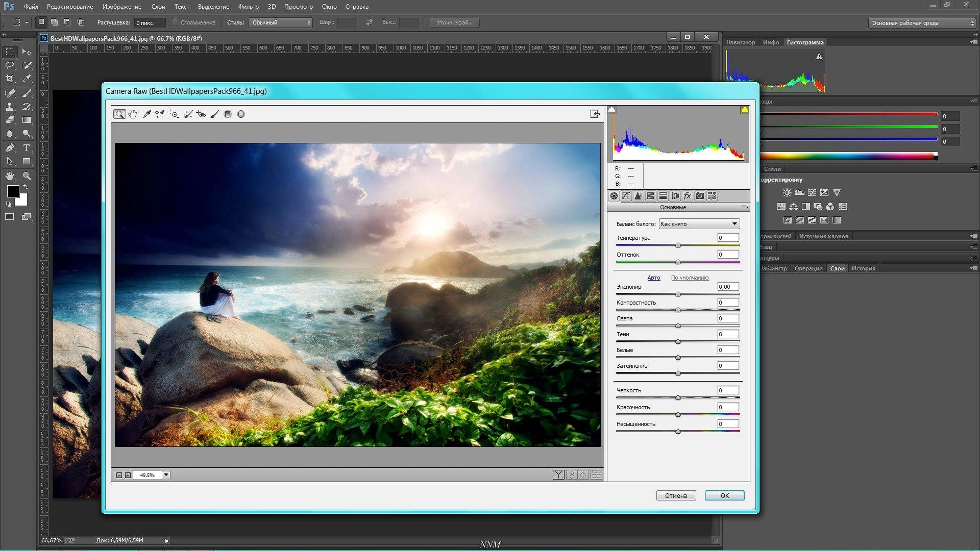Toggle shadow clipping warning in histogram

612,110
